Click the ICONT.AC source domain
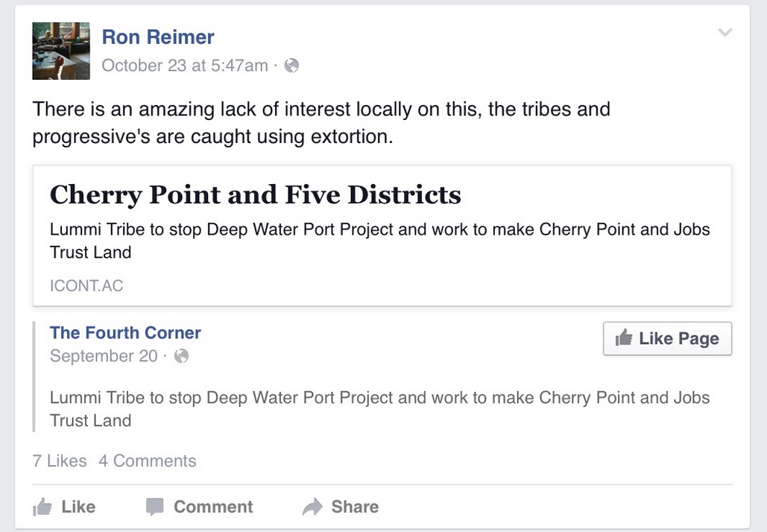Viewport: 767px width, 532px height. point(86,285)
